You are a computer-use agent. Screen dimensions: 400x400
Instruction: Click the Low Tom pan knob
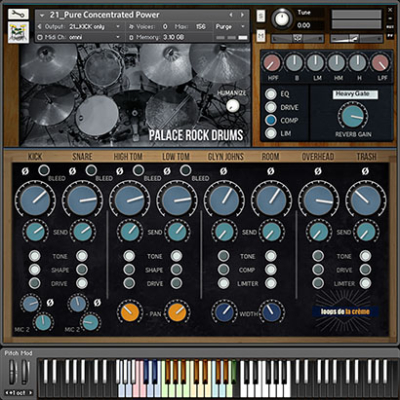click(177, 313)
